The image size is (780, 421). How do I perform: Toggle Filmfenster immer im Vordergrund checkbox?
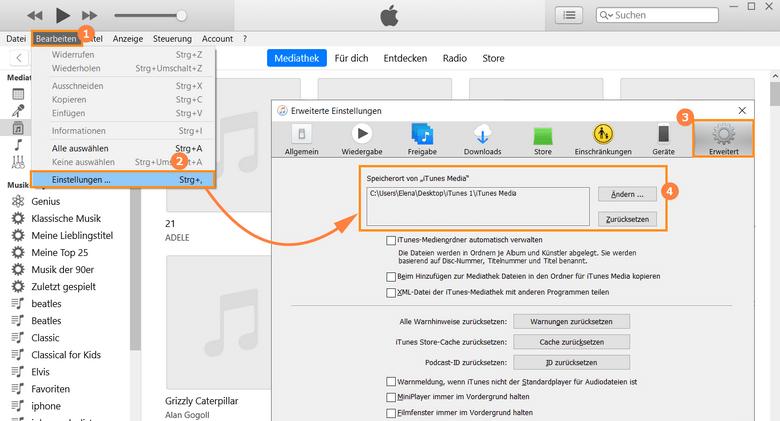click(391, 413)
